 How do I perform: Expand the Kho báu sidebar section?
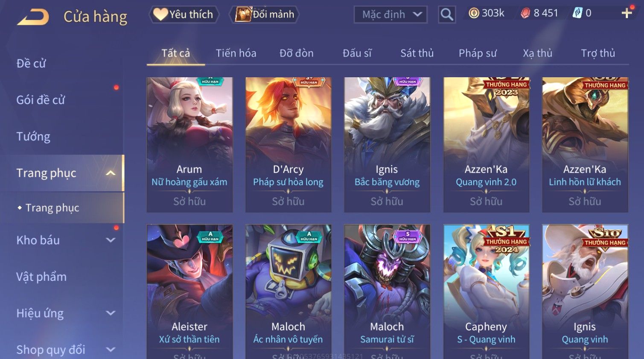pos(111,240)
